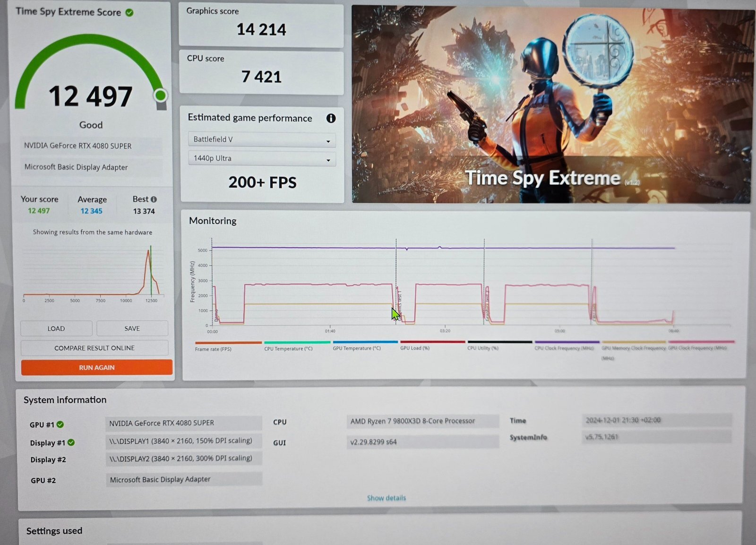Click the green check icon next to Display #1
The height and width of the screenshot is (545, 756).
[71, 442]
